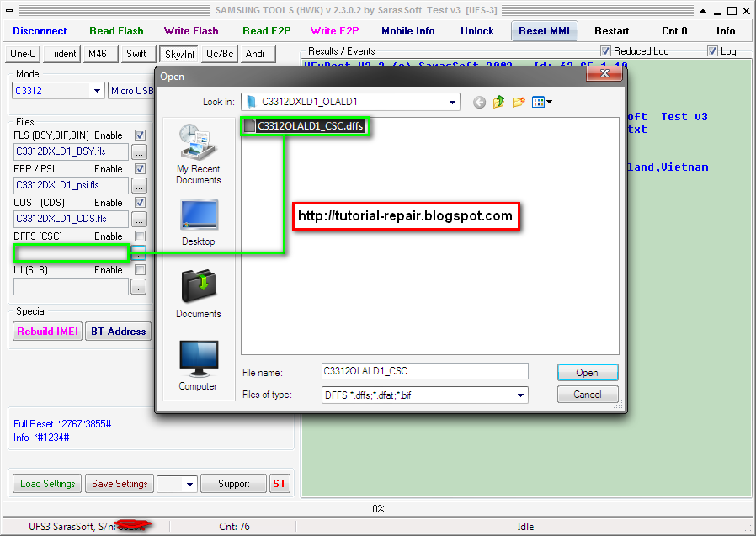
Task: Enable the DFFS (CSC) checkbox
Action: tap(139, 236)
